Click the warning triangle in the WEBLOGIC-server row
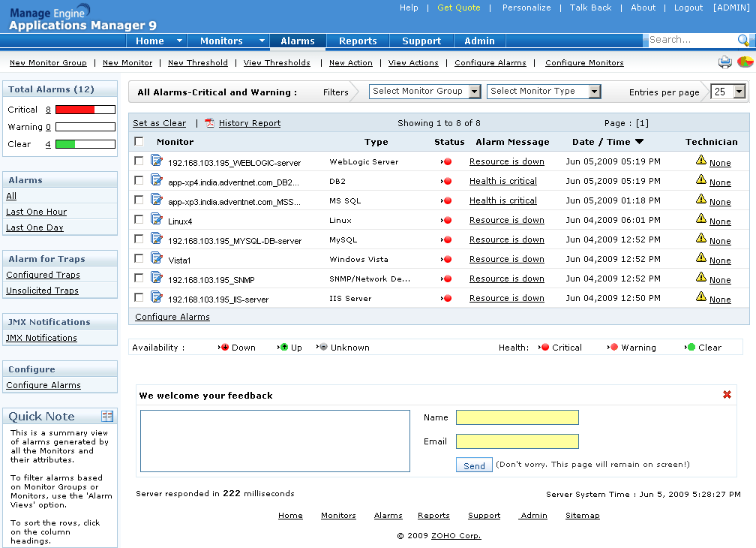 (701, 160)
